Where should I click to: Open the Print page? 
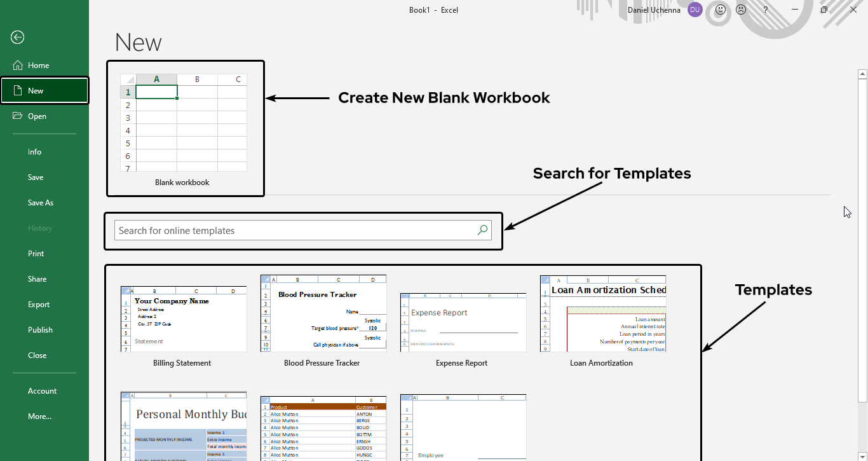[x=36, y=254]
